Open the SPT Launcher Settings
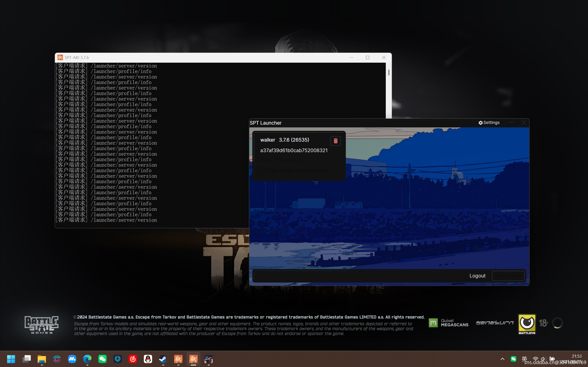 tap(489, 123)
